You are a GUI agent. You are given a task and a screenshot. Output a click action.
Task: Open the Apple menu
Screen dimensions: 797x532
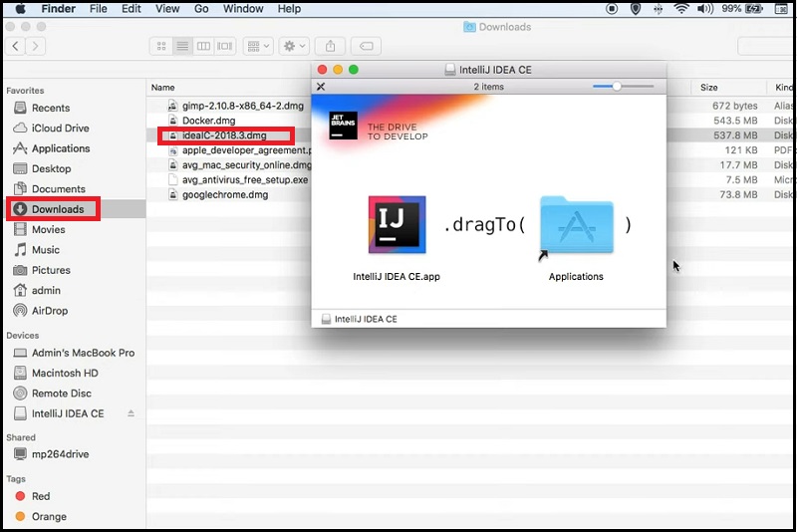tap(19, 9)
